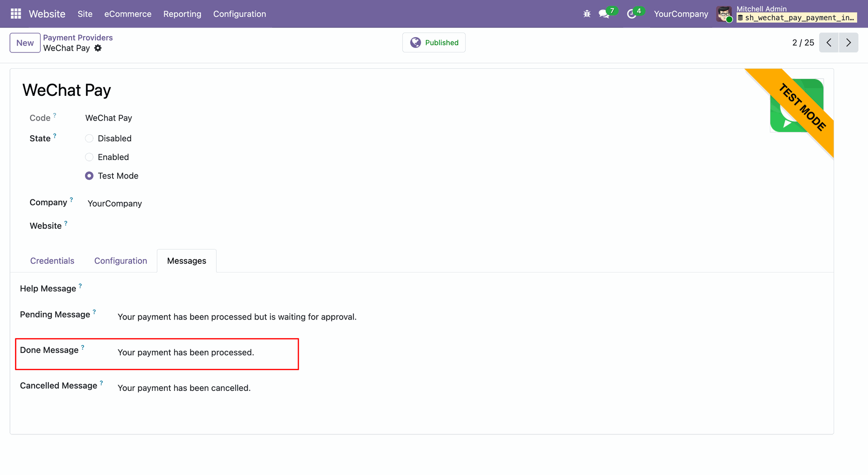Viewport: 868px width, 475px height.
Task: Show tooltip for the Code help mark
Action: tap(55, 115)
